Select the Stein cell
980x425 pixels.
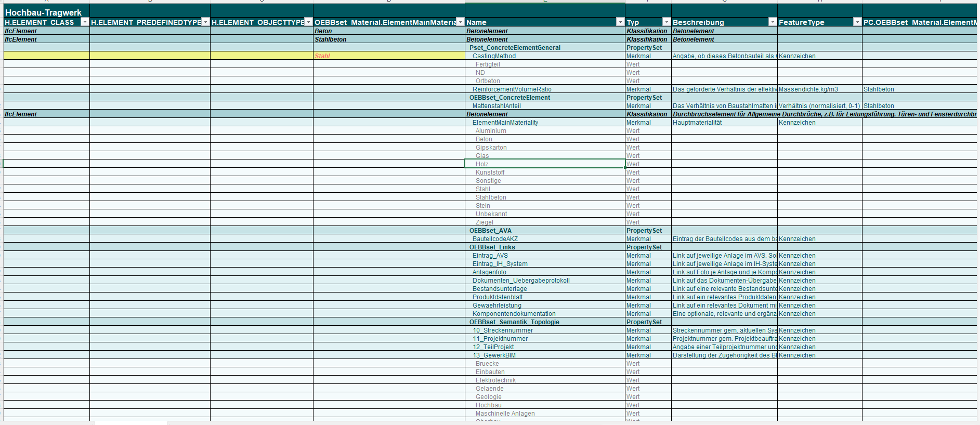coord(545,206)
